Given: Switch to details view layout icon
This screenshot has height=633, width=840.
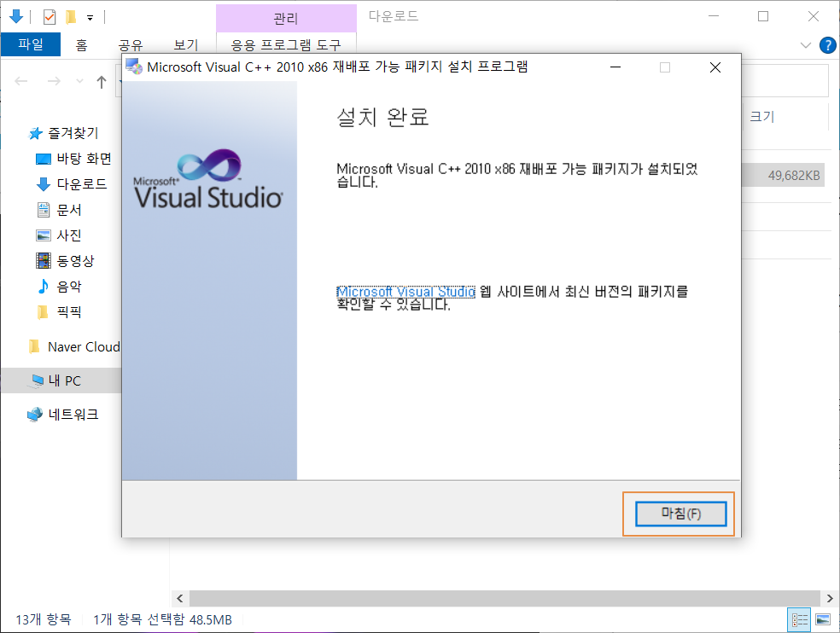Looking at the screenshot, I should coord(799,619).
